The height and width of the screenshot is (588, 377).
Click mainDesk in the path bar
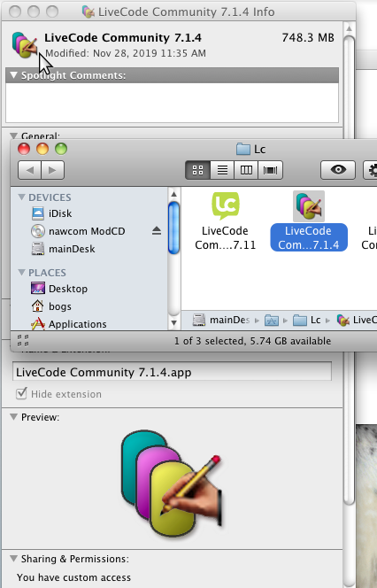pyautogui.click(x=221, y=320)
